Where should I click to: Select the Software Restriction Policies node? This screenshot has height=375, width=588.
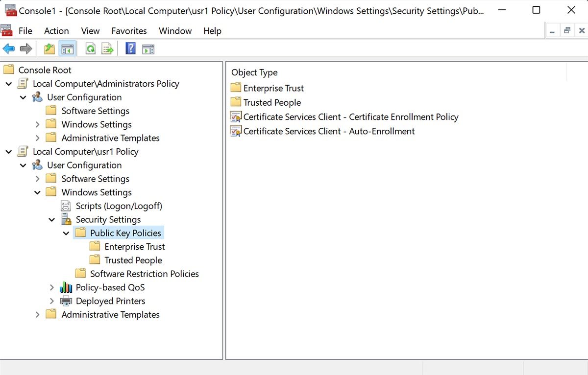pyautogui.click(x=144, y=274)
